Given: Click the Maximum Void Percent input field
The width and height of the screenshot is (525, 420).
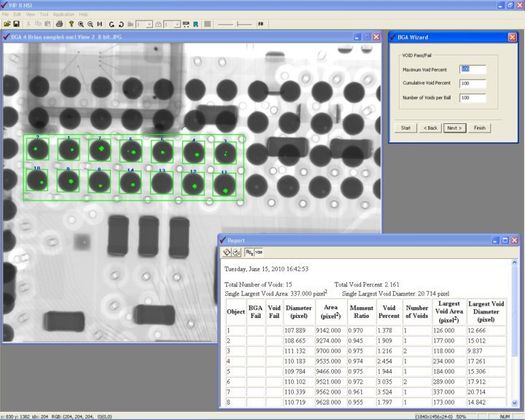Looking at the screenshot, I should pyautogui.click(x=473, y=69).
